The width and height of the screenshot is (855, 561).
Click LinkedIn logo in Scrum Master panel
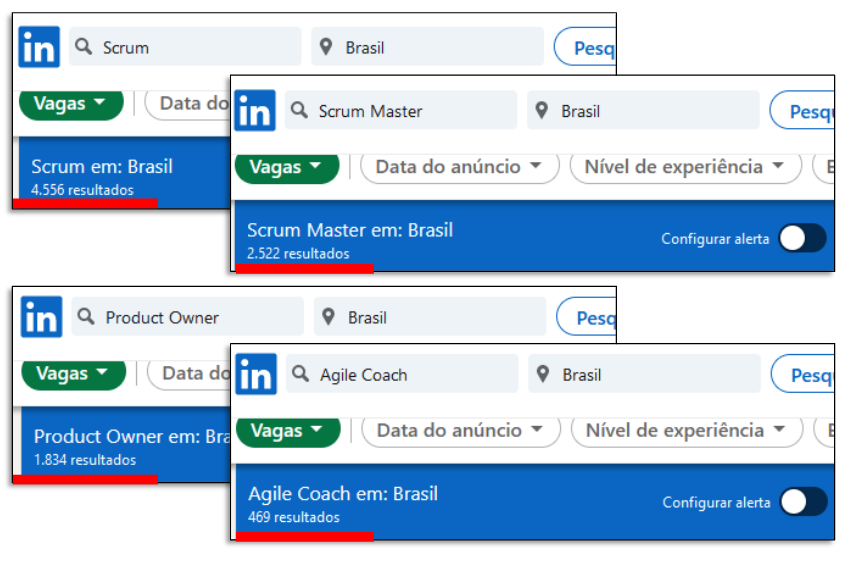[x=255, y=110]
